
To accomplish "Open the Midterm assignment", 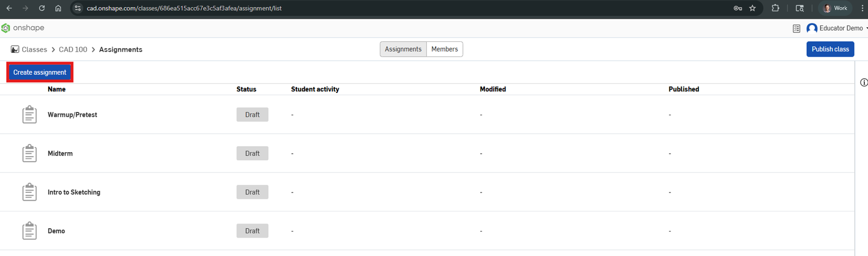I will click(x=60, y=153).
